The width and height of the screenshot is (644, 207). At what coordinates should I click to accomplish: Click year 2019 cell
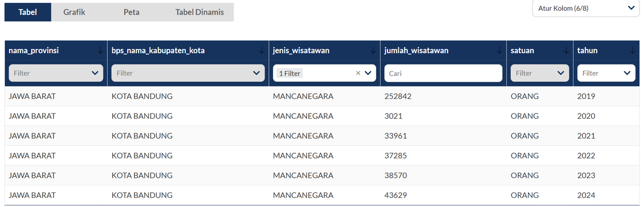pyautogui.click(x=586, y=96)
